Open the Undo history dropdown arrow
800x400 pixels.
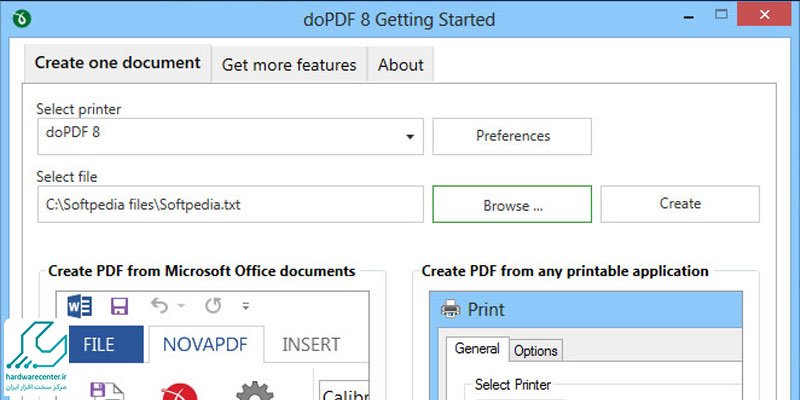[181, 306]
